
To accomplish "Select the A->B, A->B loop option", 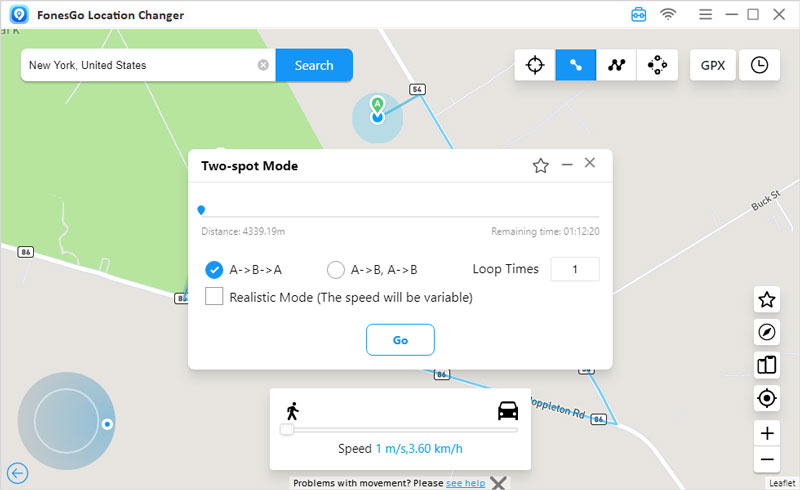I will tap(336, 269).
